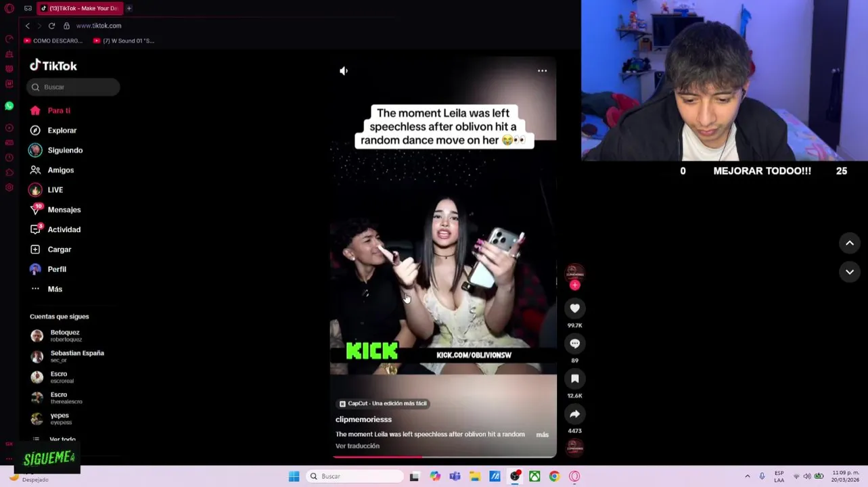Image resolution: width=868 pixels, height=487 pixels.
Task: Open the spinning sound disc below share
Action: (x=574, y=448)
